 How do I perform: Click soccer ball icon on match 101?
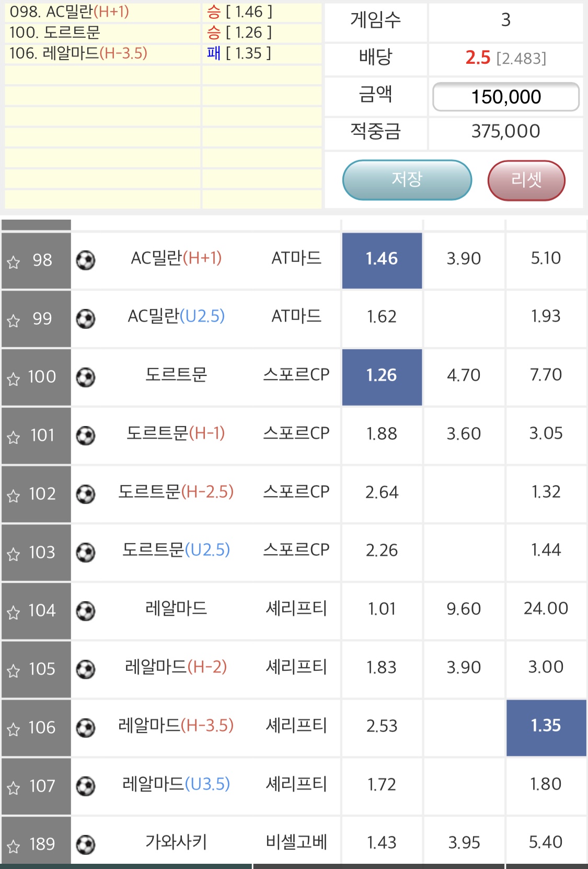[x=86, y=436]
